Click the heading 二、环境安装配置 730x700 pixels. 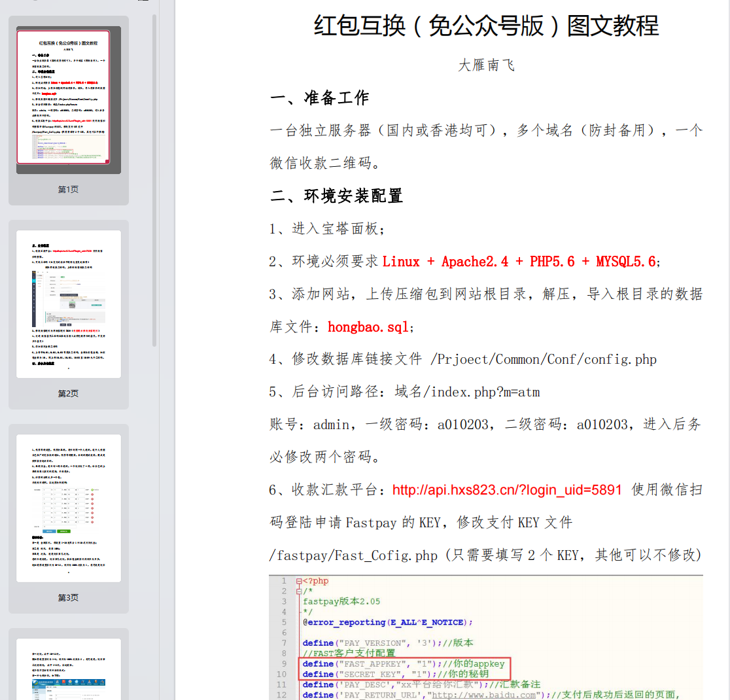pyautogui.click(x=337, y=196)
